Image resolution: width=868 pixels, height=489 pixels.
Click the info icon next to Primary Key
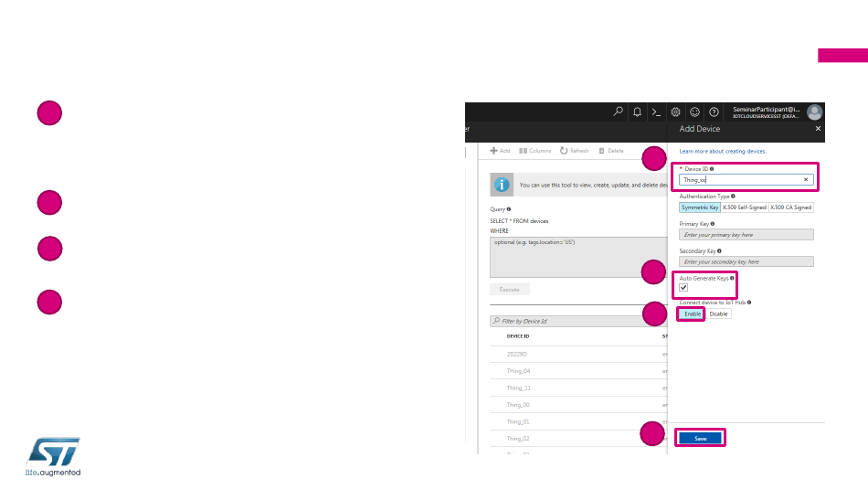[713, 224]
